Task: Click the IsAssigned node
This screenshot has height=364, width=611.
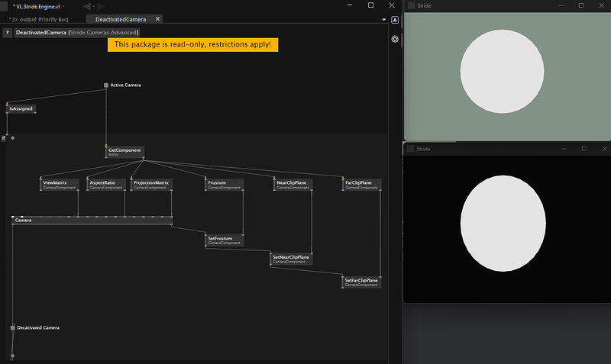Action: click(21, 109)
